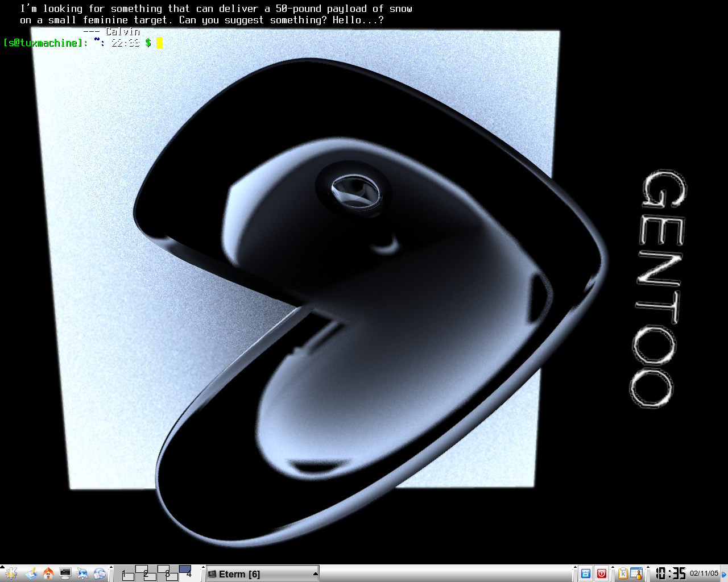Switch to virtual desktop 1 in pager
This screenshot has width=728, height=582.
125,573
